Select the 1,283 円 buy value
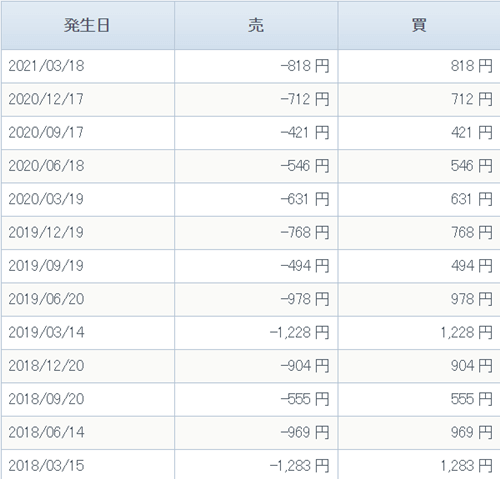The image size is (500, 479). (466, 466)
